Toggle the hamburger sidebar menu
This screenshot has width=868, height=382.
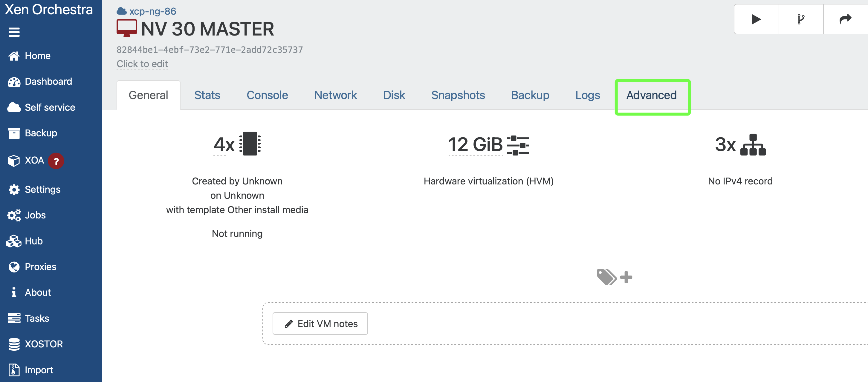point(14,32)
